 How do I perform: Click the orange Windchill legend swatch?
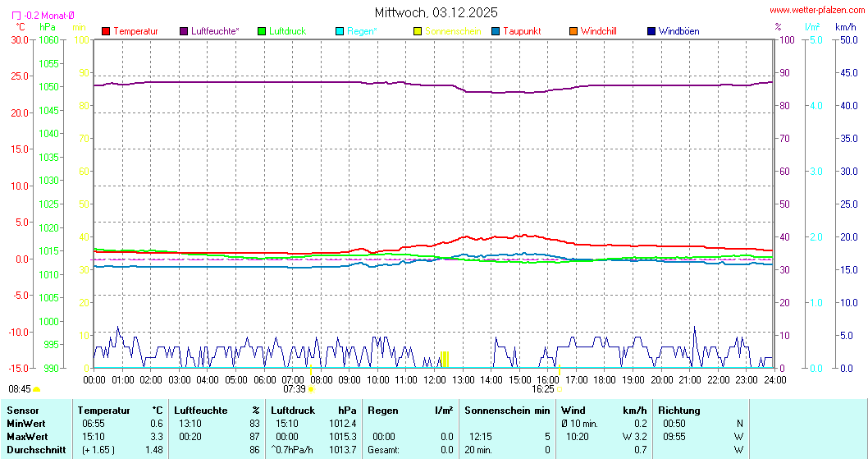pos(573,31)
